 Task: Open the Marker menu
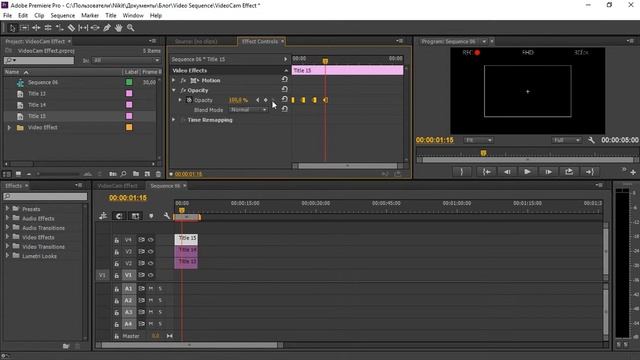pyautogui.click(x=90, y=16)
